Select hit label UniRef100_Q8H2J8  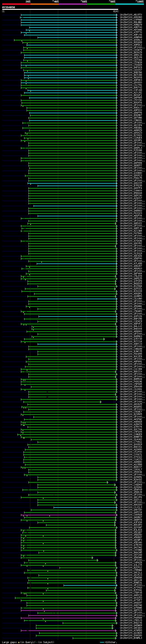click(131, 55)
